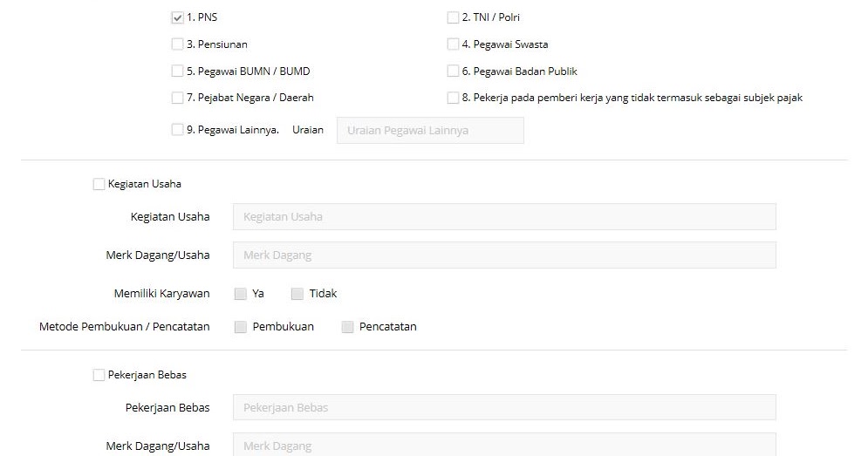Choose Pembukuan as bookkeeping method

tap(240, 327)
